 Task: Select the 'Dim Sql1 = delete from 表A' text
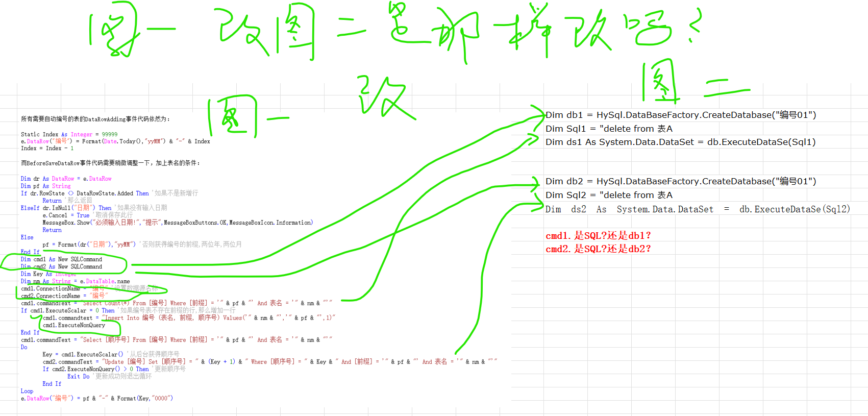tap(608, 129)
